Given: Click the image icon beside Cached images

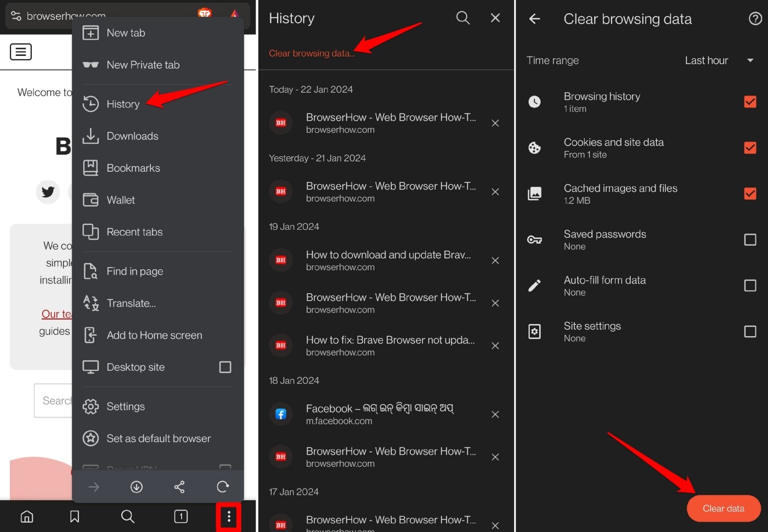Looking at the screenshot, I should coord(534,194).
